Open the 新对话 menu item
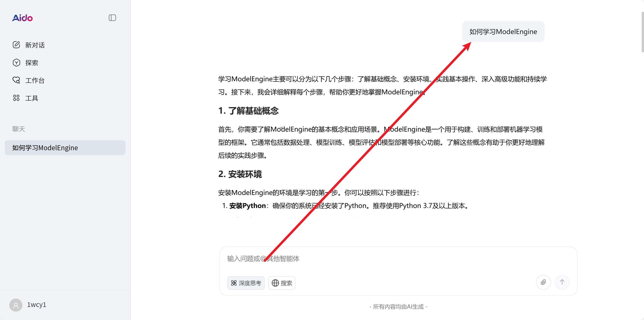Screen dimensions: 644x320 coord(35,45)
